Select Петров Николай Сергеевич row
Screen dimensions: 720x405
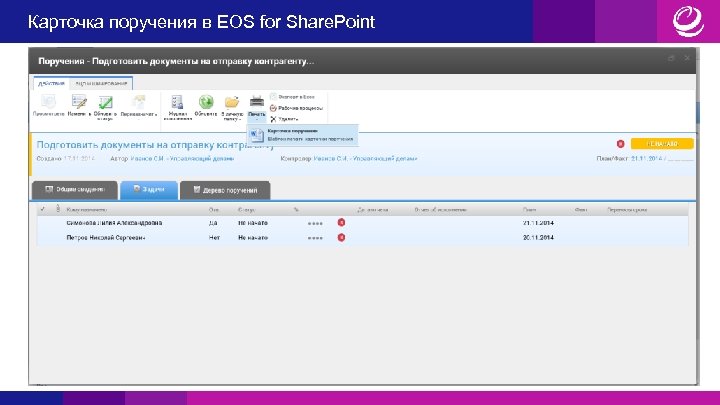[362, 238]
